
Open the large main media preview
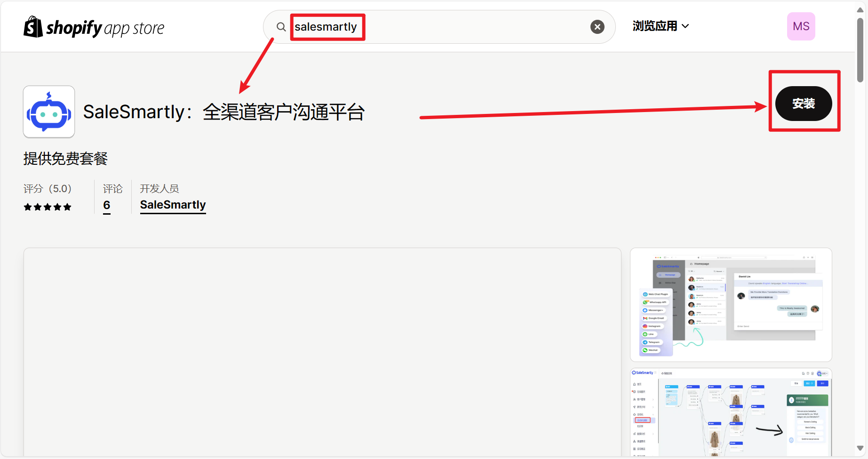tap(322, 352)
